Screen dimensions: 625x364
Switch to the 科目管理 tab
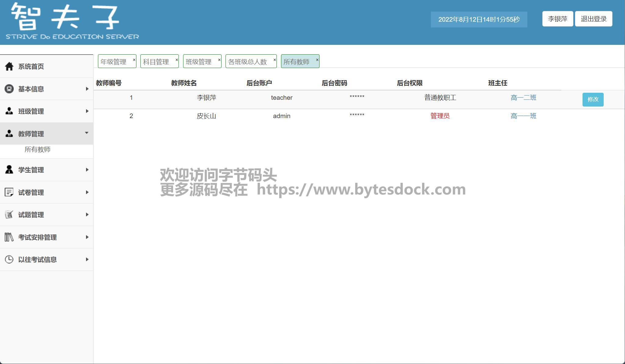pos(156,62)
